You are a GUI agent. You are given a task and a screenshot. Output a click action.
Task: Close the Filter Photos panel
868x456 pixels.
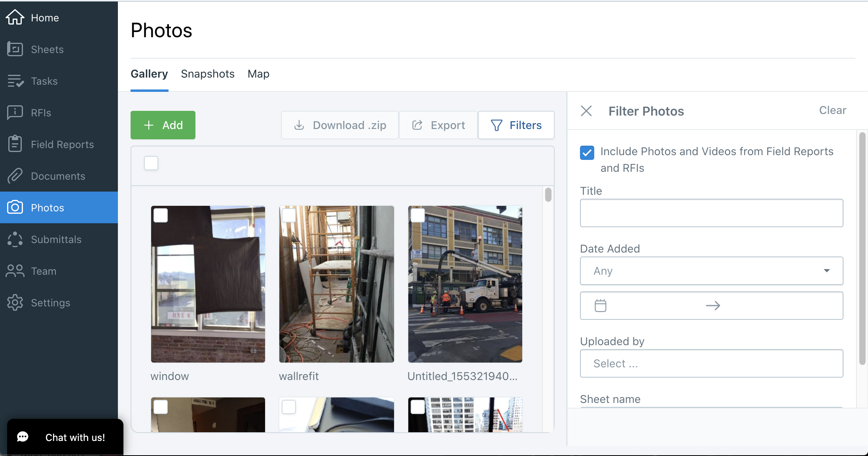[x=586, y=111]
